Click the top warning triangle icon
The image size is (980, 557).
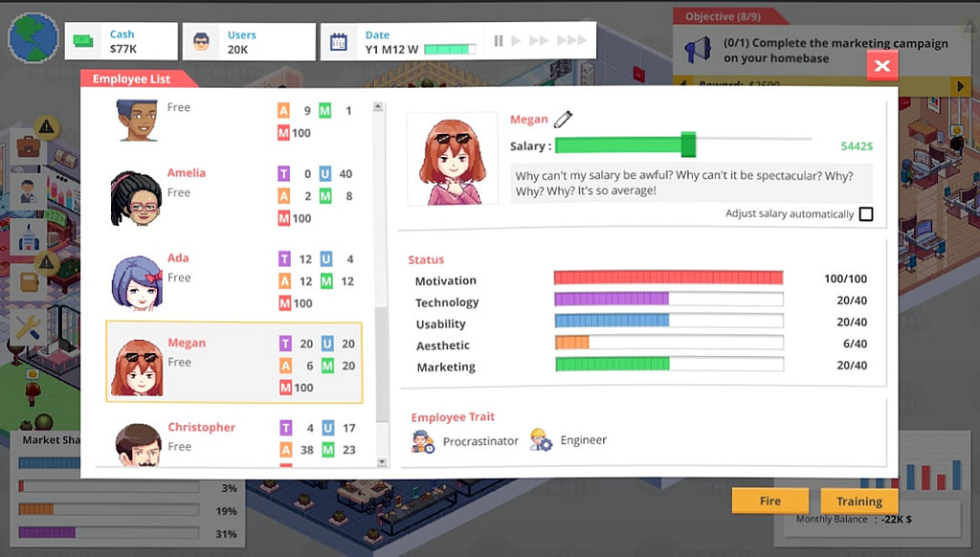point(46,127)
